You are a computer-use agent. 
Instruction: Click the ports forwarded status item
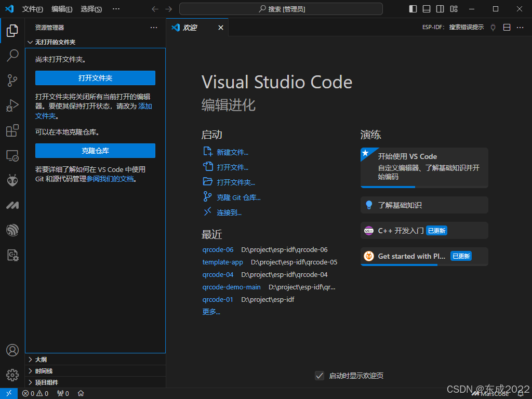coord(63,394)
